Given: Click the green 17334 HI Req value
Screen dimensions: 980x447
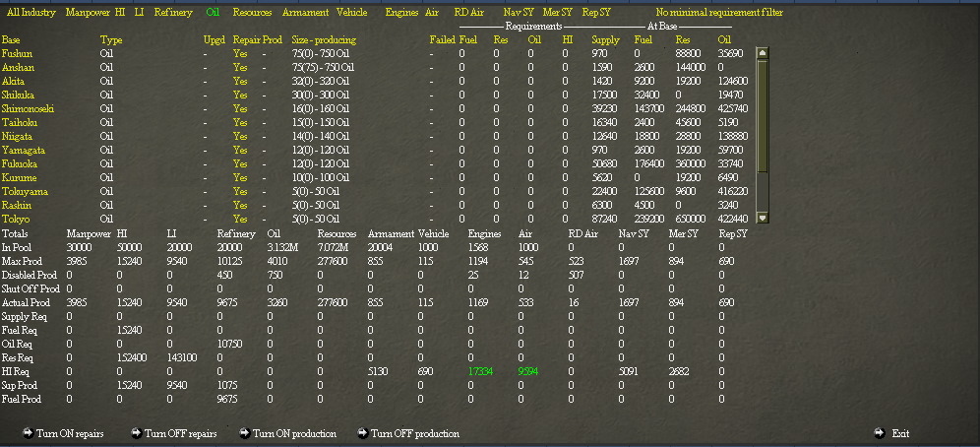Looking at the screenshot, I should 480,371.
